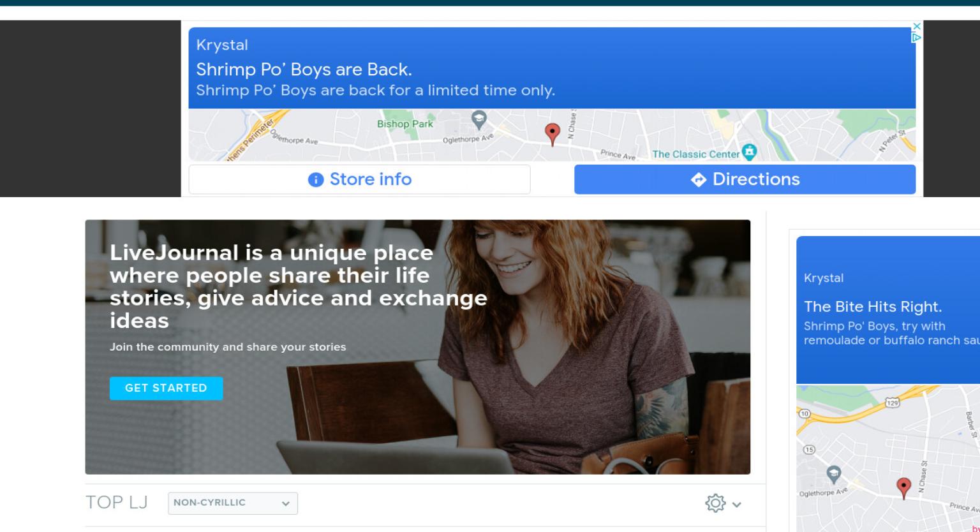Get Directions from the Krystal banner ad
The image size is (980, 532).
coord(745,179)
